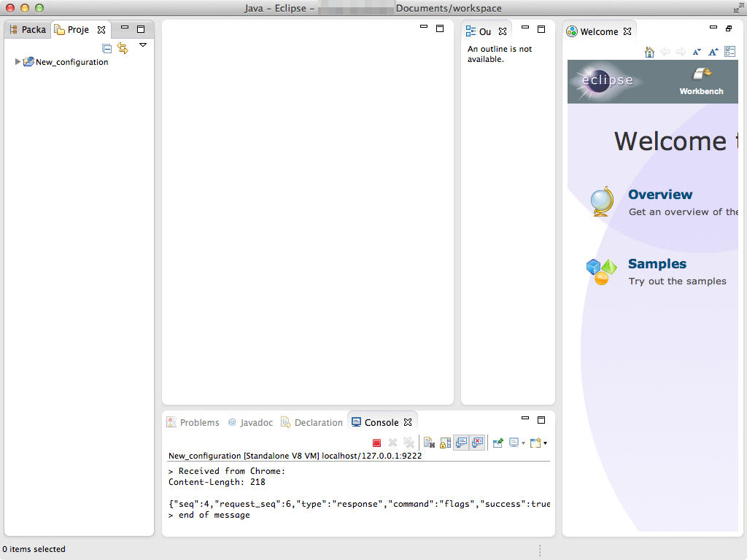Reduce the Welcome page font size
The image size is (747, 560).
coord(697,52)
